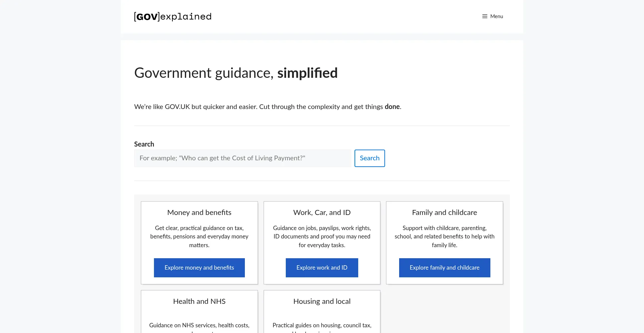Open the Housing and local card title

tap(322, 301)
